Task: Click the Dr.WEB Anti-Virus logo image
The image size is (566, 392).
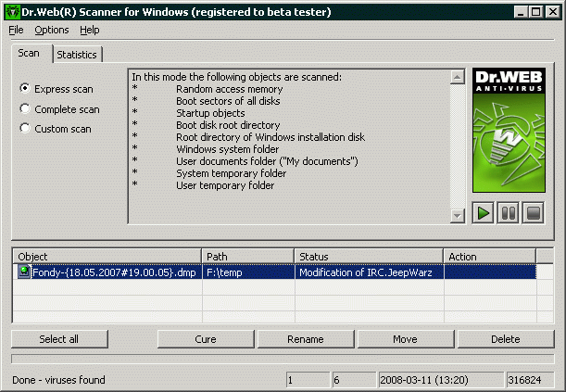Action: point(509,131)
